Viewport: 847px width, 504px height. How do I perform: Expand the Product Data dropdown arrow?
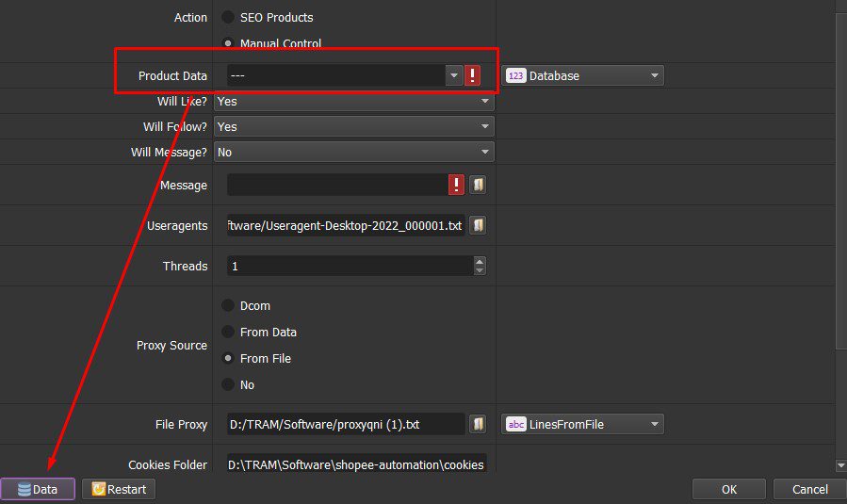point(454,75)
